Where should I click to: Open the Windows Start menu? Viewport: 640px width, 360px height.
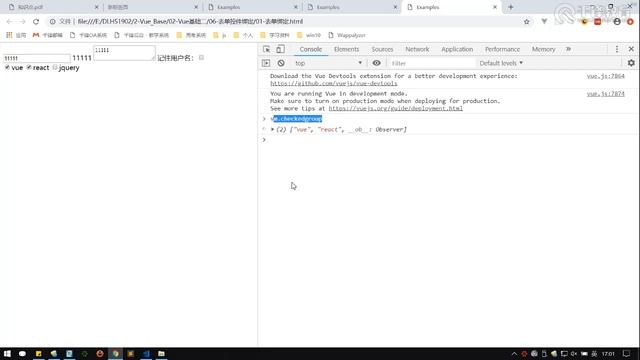tap(7, 353)
